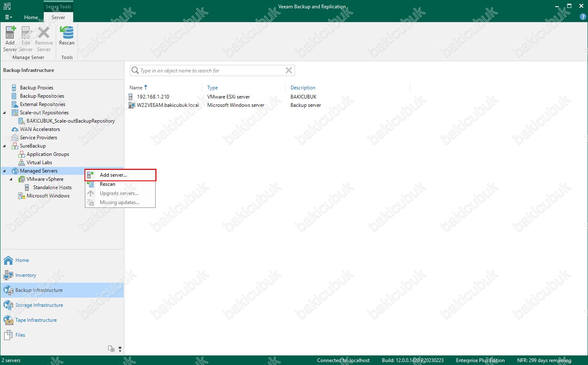Click Connected to: localhost status text
This screenshot has width=588, height=365.
[343, 360]
